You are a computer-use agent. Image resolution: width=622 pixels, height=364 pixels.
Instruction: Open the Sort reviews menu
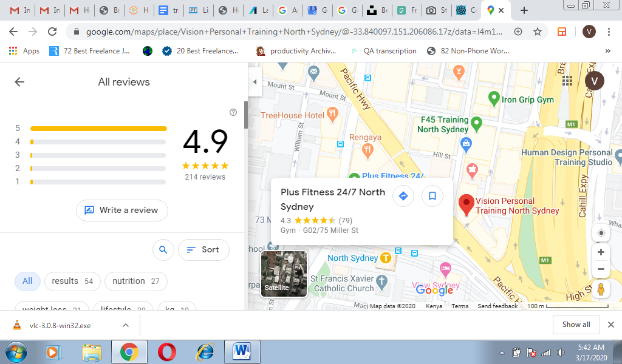(x=203, y=249)
